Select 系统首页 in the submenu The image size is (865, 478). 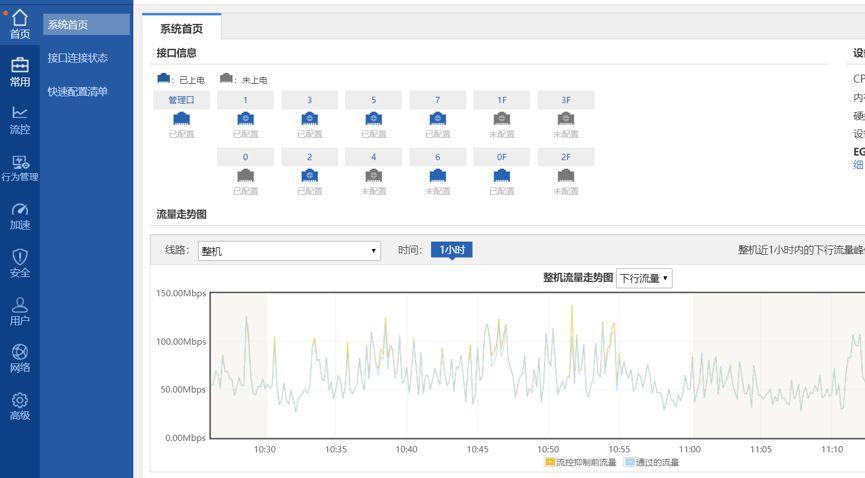[x=86, y=24]
